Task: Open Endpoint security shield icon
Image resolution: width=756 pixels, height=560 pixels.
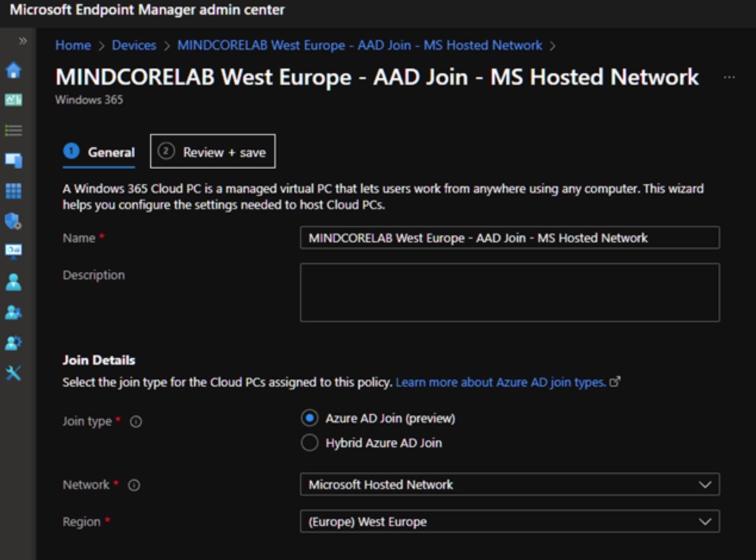Action: tap(14, 222)
